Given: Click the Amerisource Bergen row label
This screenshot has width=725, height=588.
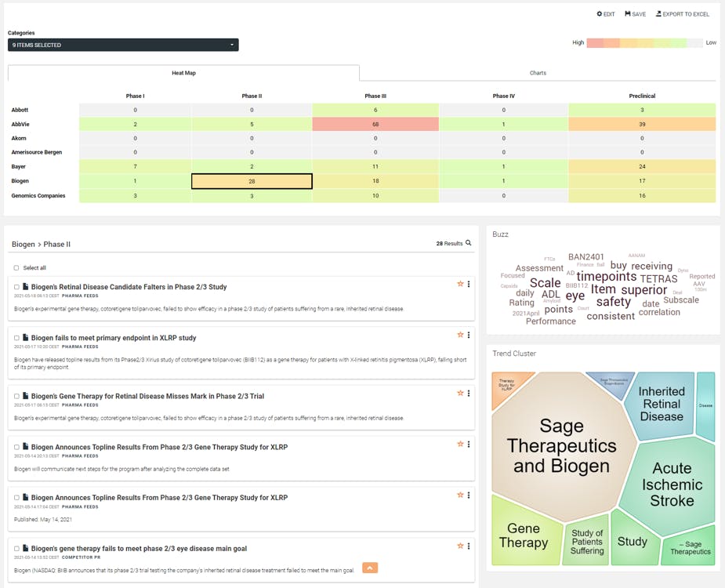Looking at the screenshot, I should tap(37, 152).
